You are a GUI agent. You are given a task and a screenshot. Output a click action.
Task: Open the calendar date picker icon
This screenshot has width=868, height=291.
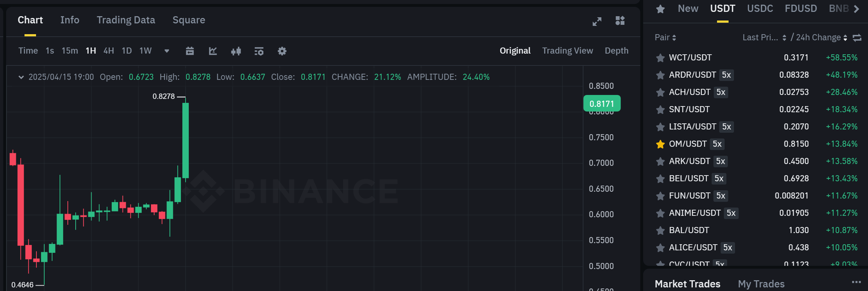click(190, 51)
